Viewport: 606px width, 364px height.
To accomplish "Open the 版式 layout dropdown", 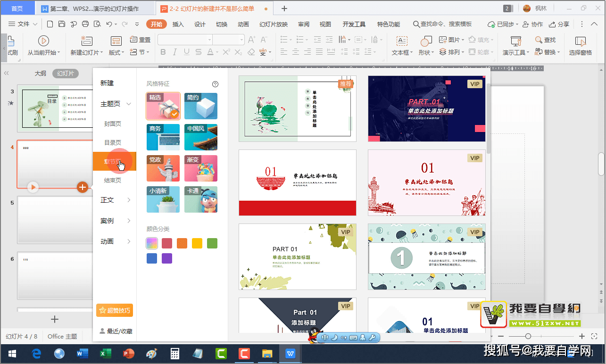I will point(116,52).
